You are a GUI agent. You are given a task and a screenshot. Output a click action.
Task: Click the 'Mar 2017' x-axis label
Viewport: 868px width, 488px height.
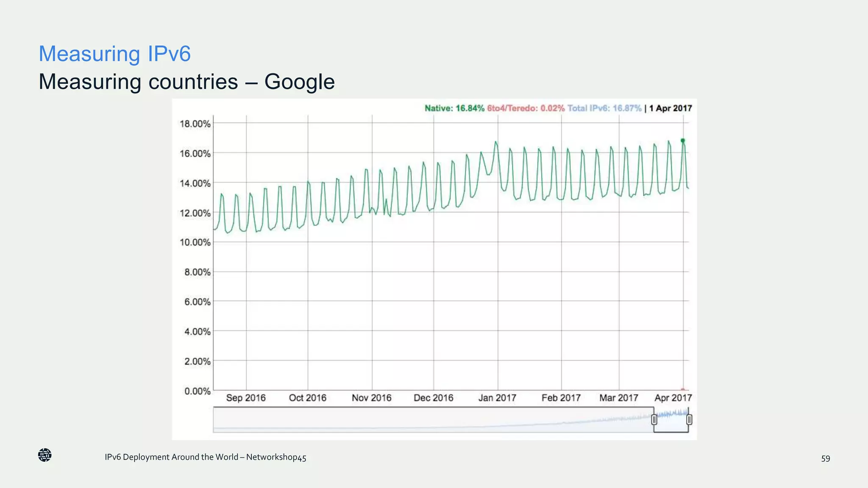(x=619, y=398)
